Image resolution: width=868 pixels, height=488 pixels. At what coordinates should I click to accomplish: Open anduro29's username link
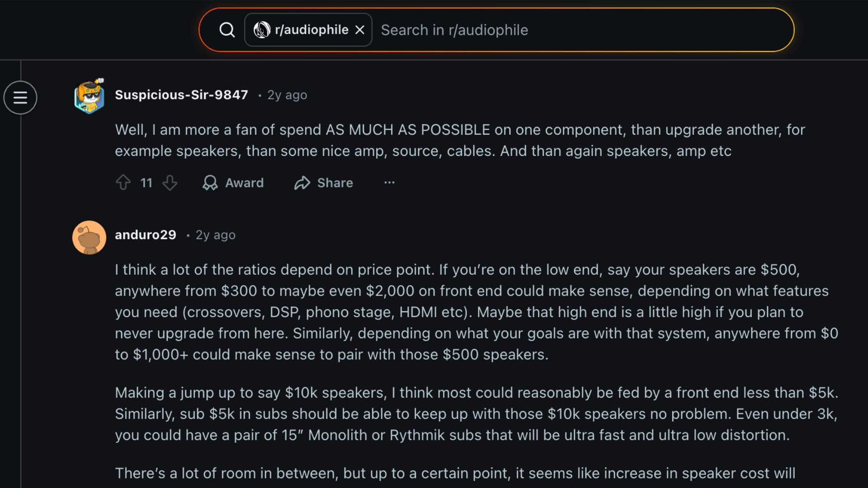coord(145,235)
